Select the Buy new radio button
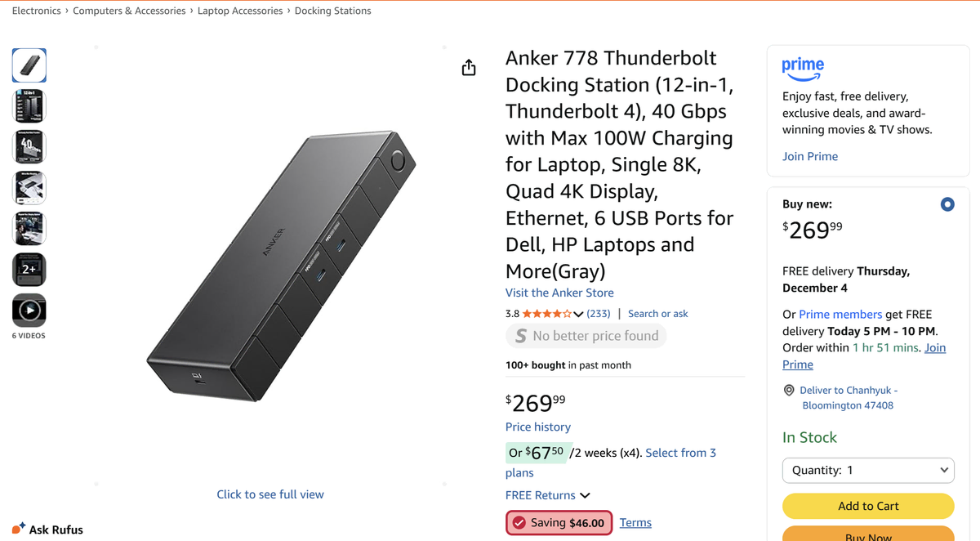Image resolution: width=980 pixels, height=541 pixels. [x=947, y=204]
